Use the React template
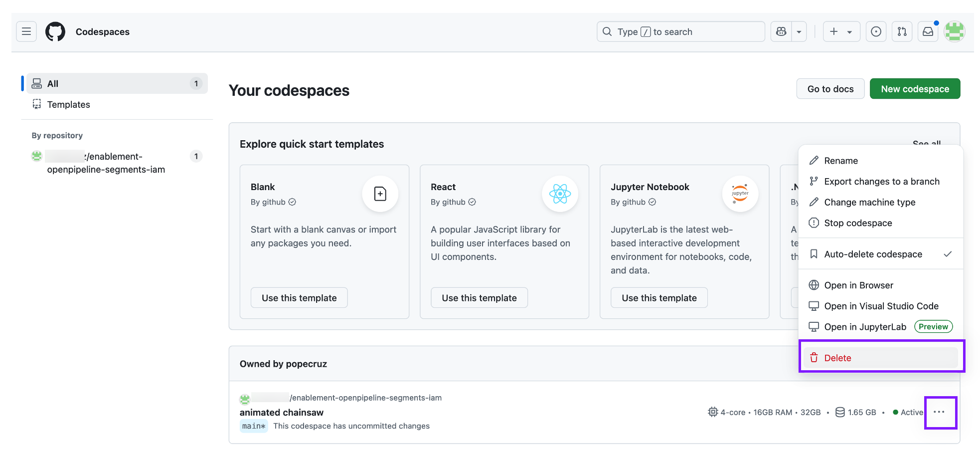The width and height of the screenshot is (980, 464). pyautogui.click(x=479, y=297)
